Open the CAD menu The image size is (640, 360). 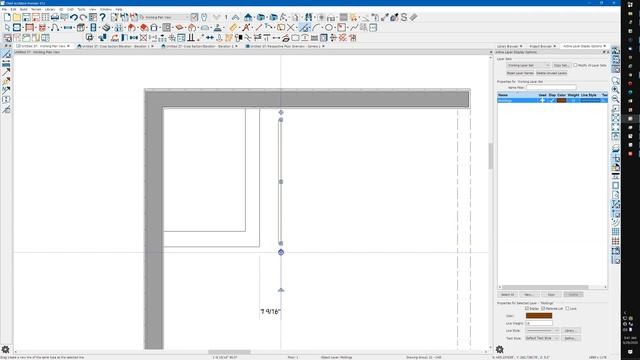tap(70, 9)
